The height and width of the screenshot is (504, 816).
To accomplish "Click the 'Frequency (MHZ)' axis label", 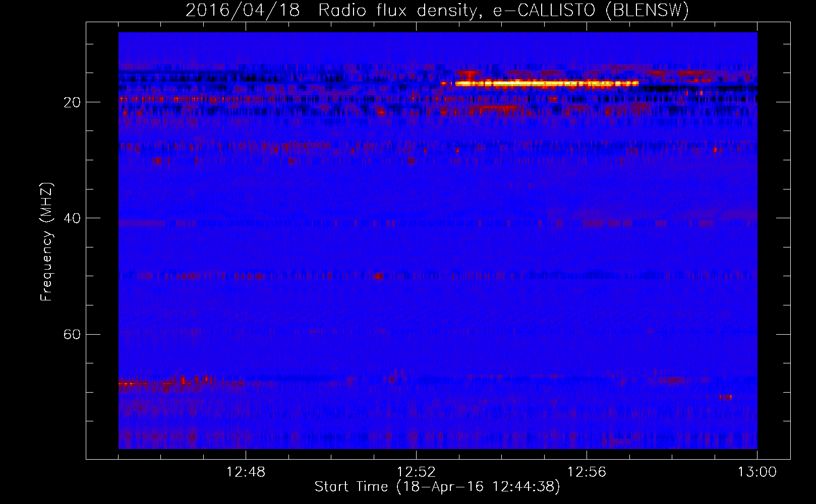I will [46, 242].
